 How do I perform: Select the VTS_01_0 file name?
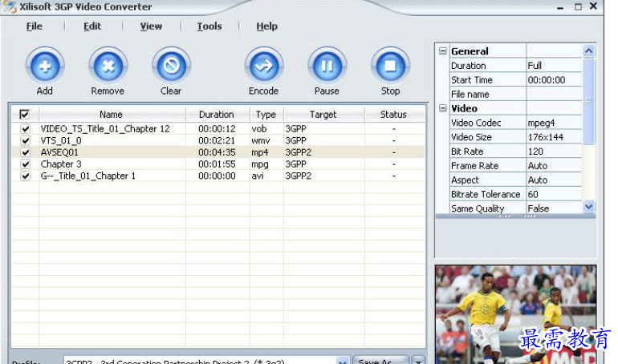click(x=61, y=140)
